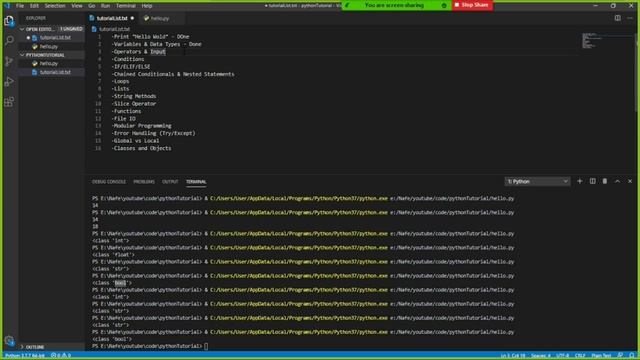This screenshot has height=360, width=640.
Task: Open notifications bell in status bar
Action: (x=632, y=356)
